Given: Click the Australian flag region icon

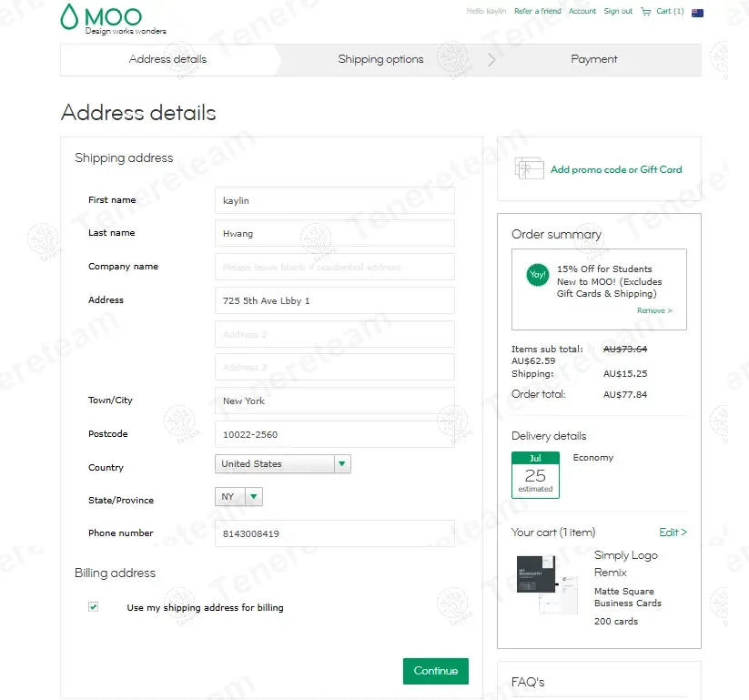Looking at the screenshot, I should click(697, 13).
